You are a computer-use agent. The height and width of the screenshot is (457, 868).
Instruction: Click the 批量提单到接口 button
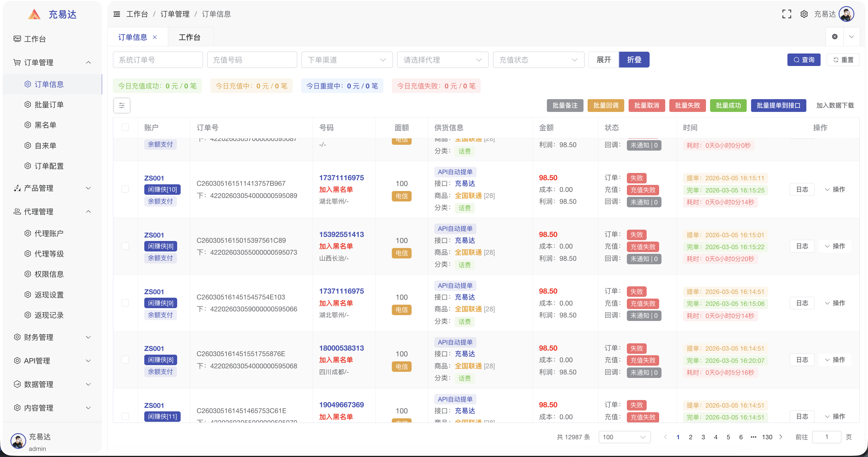point(778,106)
